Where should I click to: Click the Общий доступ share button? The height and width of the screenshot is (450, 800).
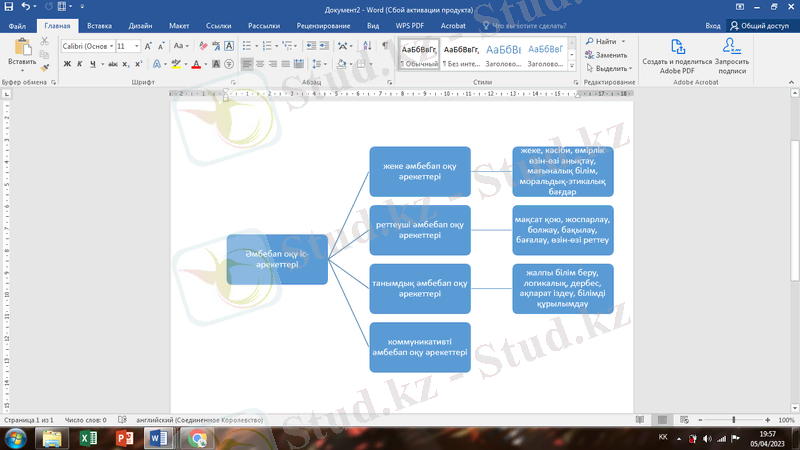point(759,25)
